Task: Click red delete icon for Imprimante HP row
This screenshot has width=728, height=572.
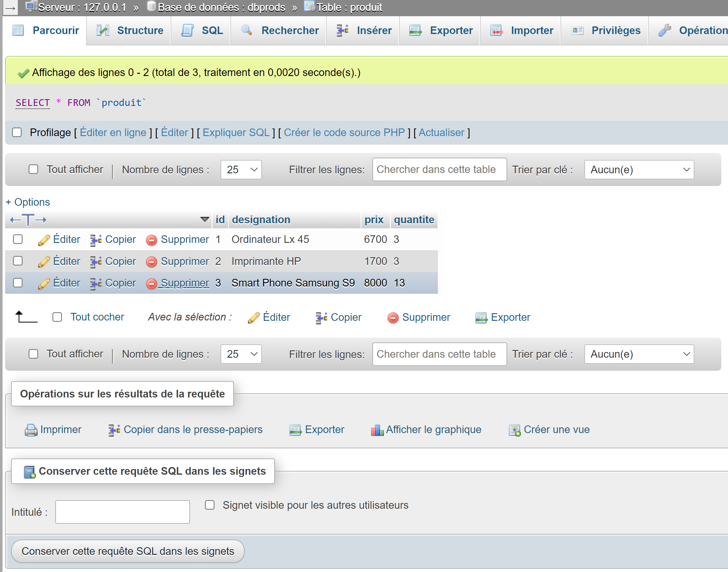Action: 151,262
